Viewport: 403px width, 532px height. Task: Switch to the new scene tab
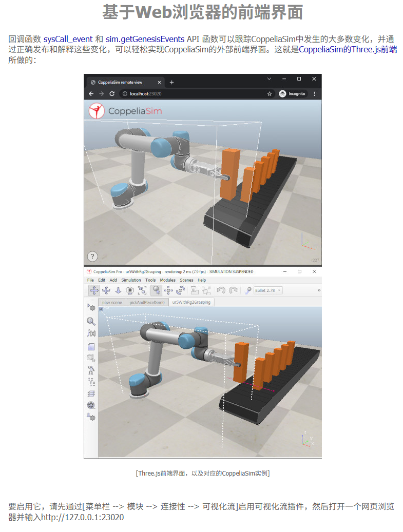point(112,302)
